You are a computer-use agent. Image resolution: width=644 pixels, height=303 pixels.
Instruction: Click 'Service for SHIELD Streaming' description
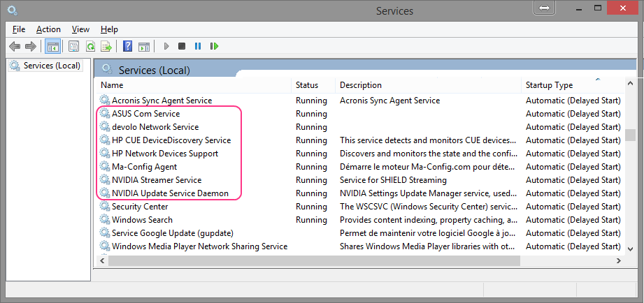393,180
